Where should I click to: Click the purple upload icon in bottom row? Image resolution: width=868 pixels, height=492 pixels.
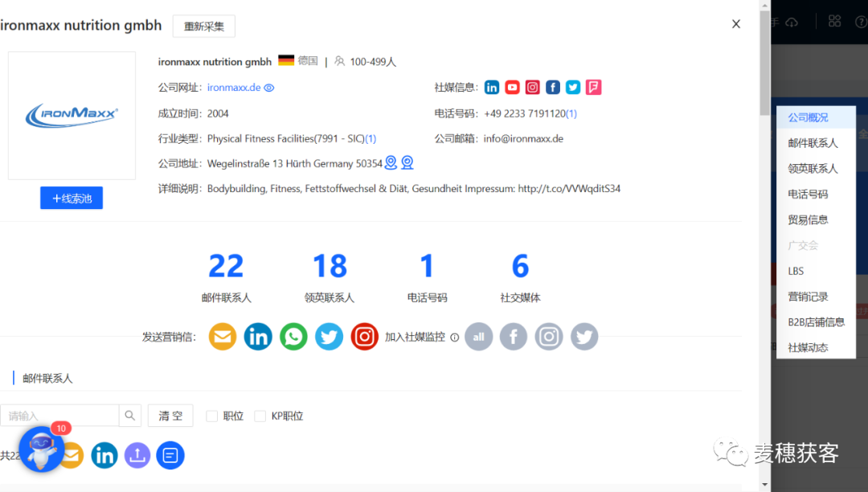[137, 456]
